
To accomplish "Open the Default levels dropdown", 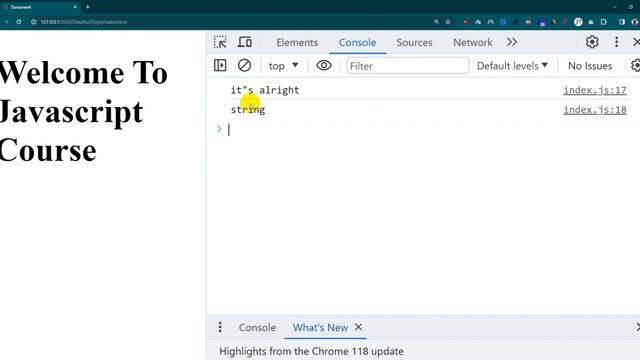I will click(x=512, y=66).
